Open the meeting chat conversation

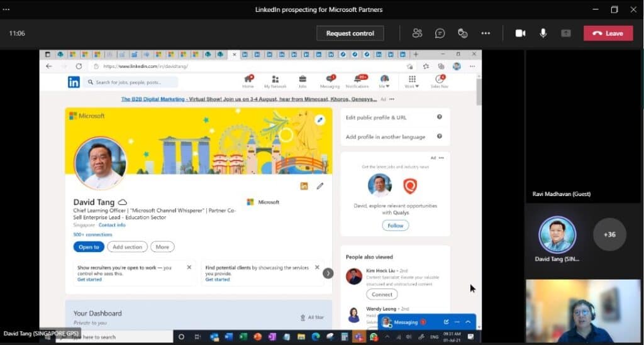coord(440,33)
